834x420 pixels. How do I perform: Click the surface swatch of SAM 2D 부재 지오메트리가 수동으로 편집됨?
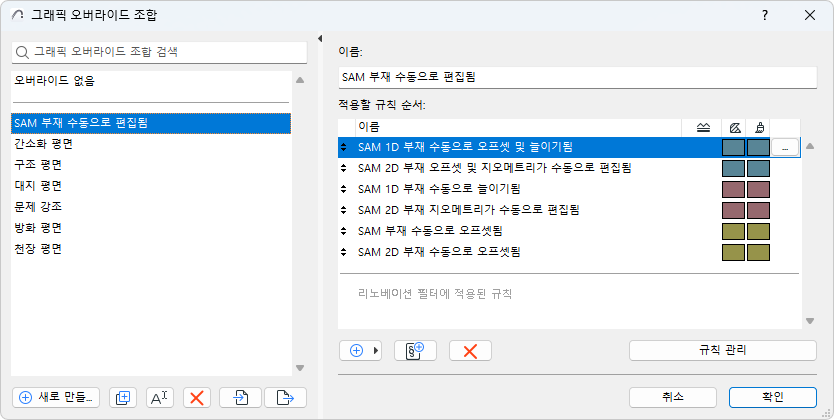(x=758, y=210)
